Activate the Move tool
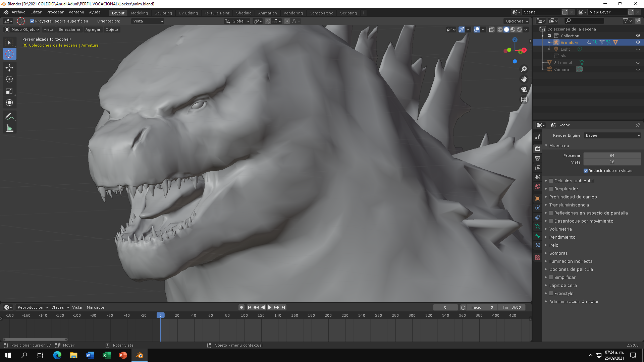Image resolution: width=644 pixels, height=362 pixels. 9,68
